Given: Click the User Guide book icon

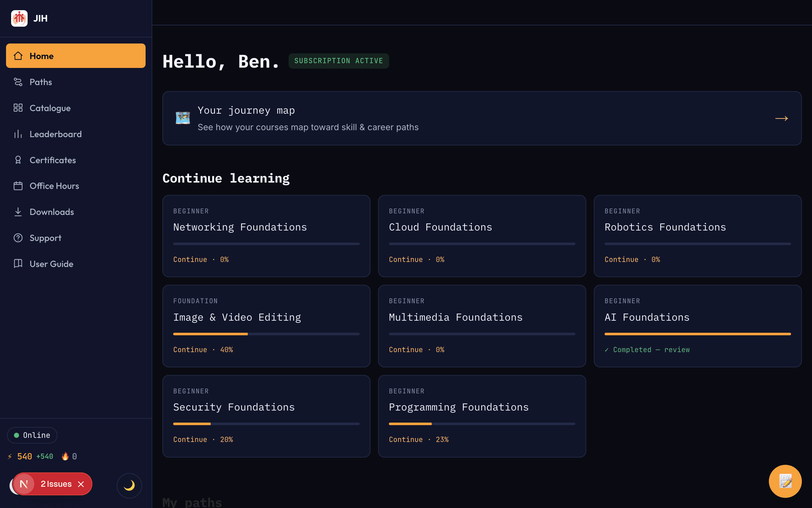Looking at the screenshot, I should tap(18, 264).
